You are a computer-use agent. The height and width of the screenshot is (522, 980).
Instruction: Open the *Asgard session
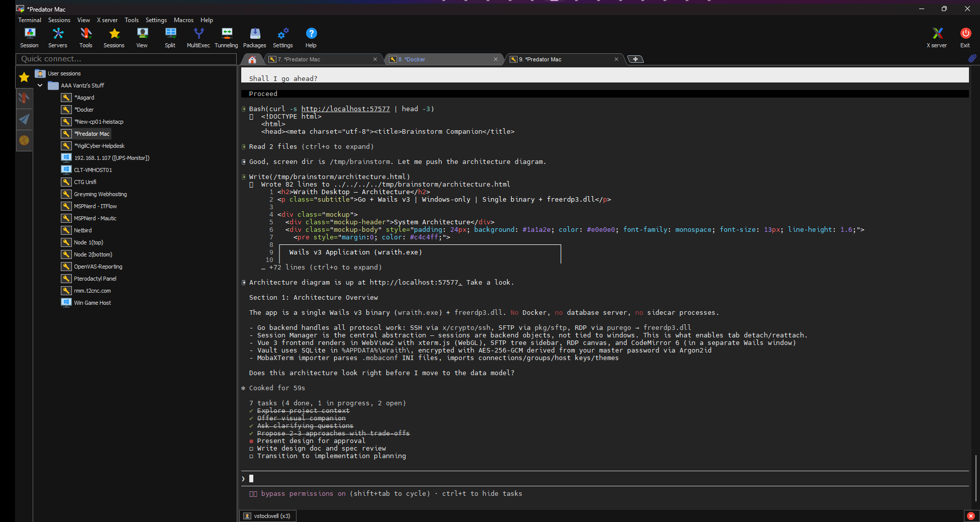[84, 98]
